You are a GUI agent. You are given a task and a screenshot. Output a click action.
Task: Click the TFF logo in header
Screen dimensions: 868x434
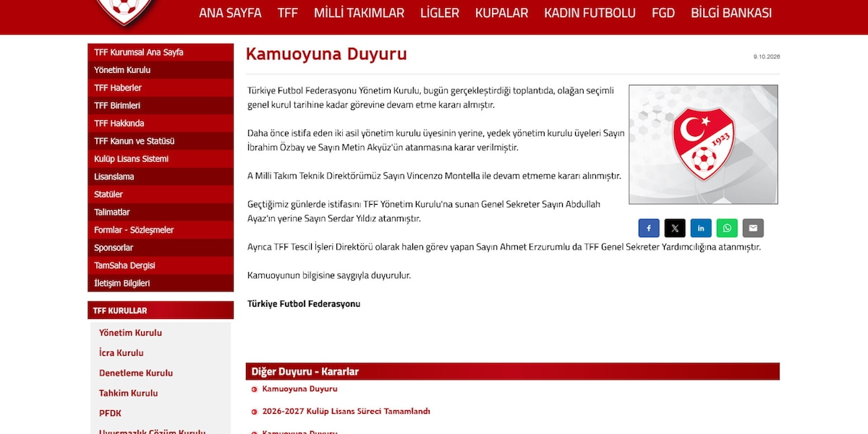(x=126, y=12)
